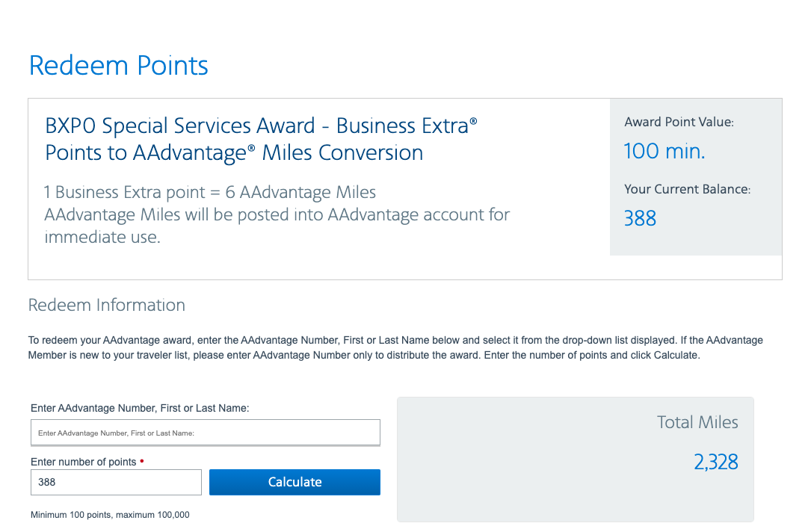The width and height of the screenshot is (811, 532).
Task: Click the Total Miles value 2,328
Action: coord(716,462)
